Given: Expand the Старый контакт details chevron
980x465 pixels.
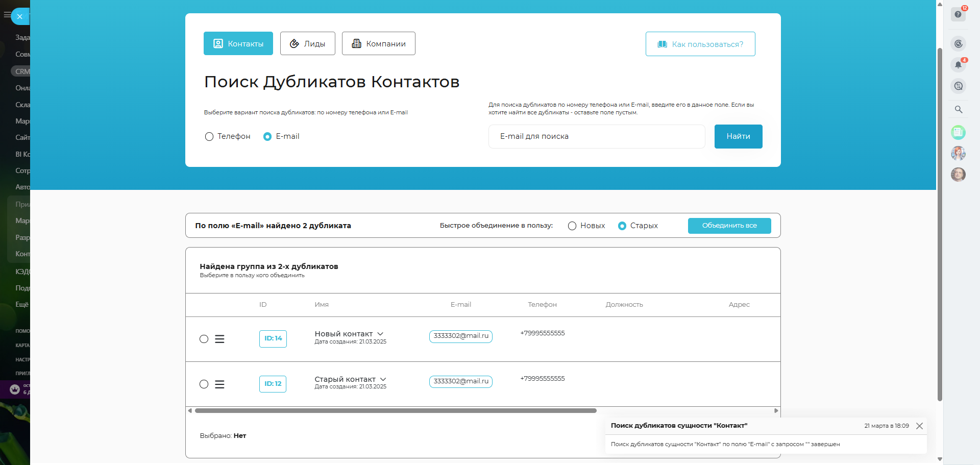Looking at the screenshot, I should tap(383, 379).
